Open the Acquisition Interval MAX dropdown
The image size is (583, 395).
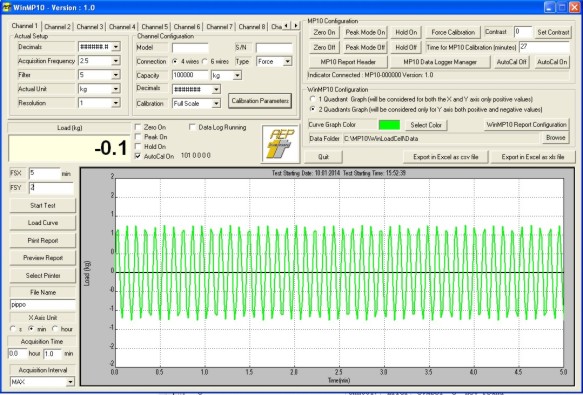tap(70, 382)
